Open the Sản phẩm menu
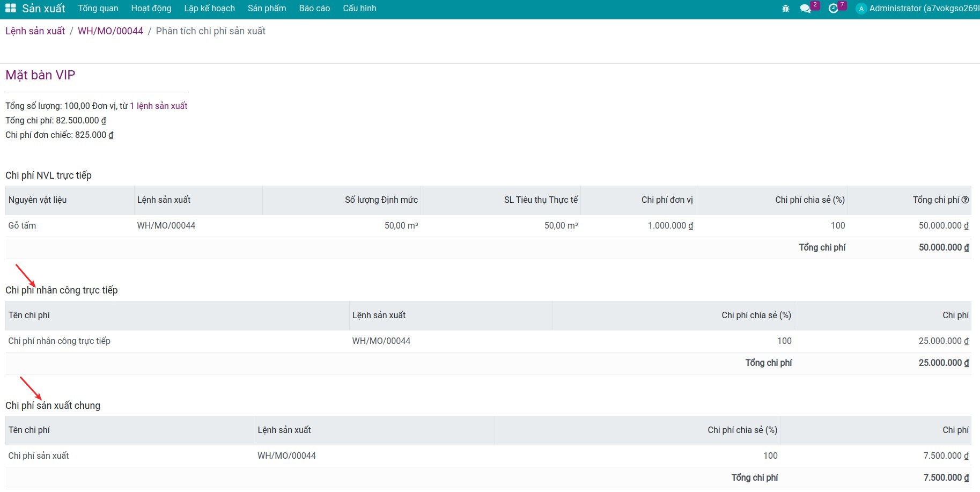 (267, 9)
